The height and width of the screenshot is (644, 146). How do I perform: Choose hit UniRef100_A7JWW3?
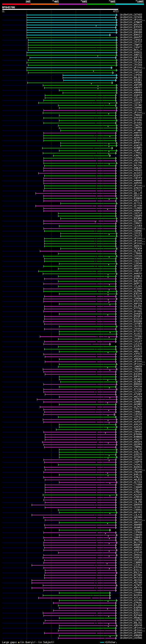point(131,130)
